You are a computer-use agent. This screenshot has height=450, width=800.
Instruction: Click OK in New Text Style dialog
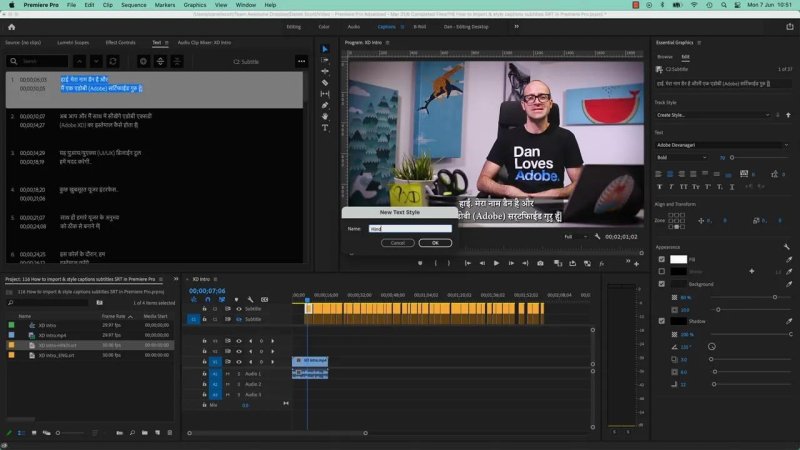click(x=435, y=243)
